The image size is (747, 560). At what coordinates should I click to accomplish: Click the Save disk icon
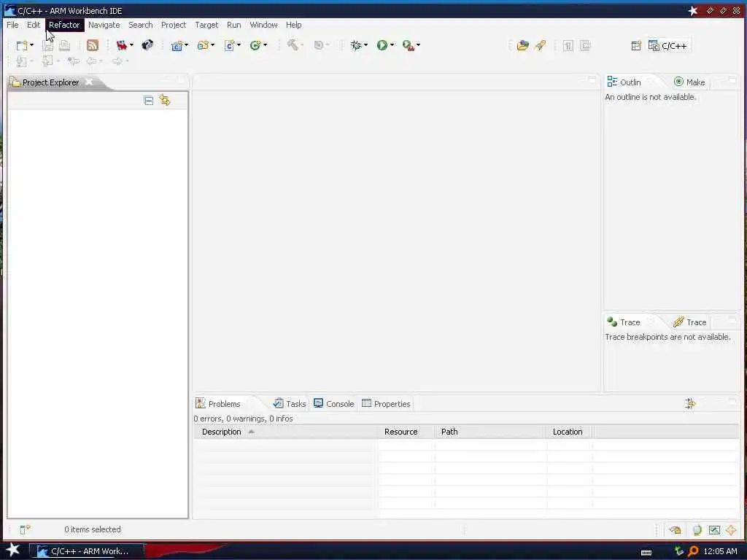coord(47,45)
